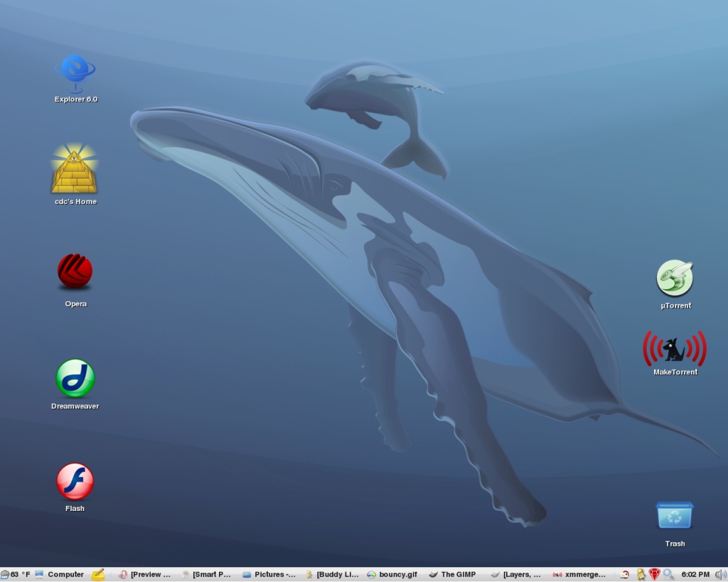Click the red-and-white tray icon after xmmerge
This screenshot has width=728, height=582.
pos(625,575)
